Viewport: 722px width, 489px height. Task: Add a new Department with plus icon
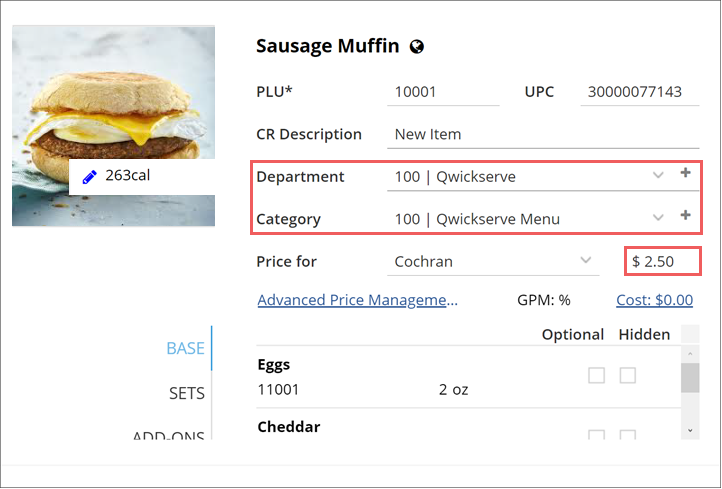[x=685, y=173]
